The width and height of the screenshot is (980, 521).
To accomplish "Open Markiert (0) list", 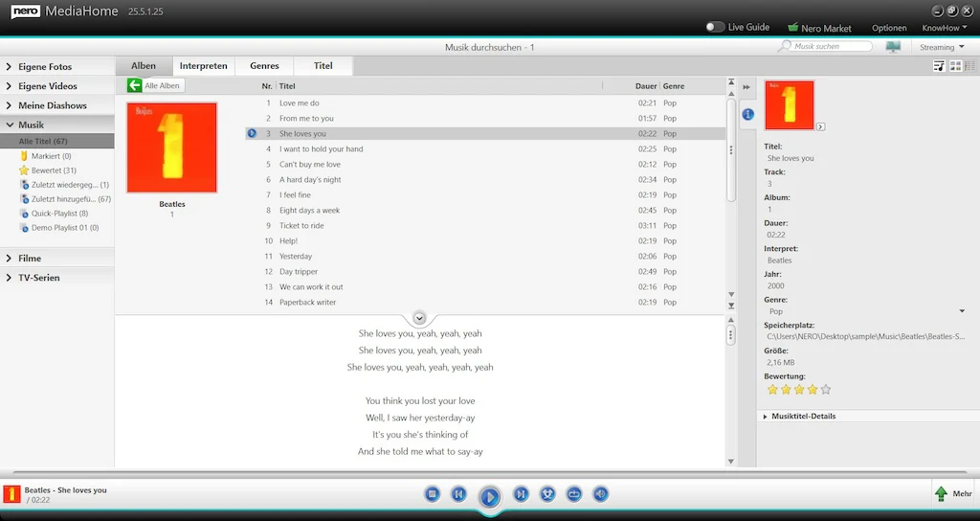I will [51, 156].
